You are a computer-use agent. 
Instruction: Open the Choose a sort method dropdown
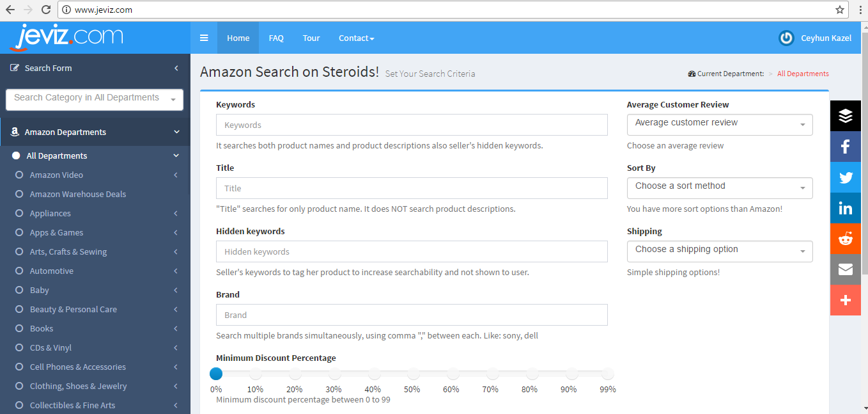point(720,188)
